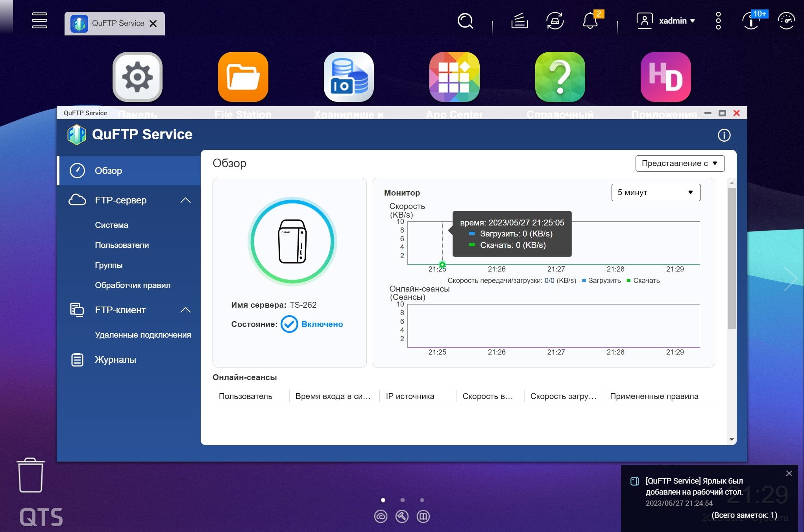Image resolution: width=804 pixels, height=532 pixels.
Task: Click the search magnifier in top bar
Action: (x=465, y=21)
